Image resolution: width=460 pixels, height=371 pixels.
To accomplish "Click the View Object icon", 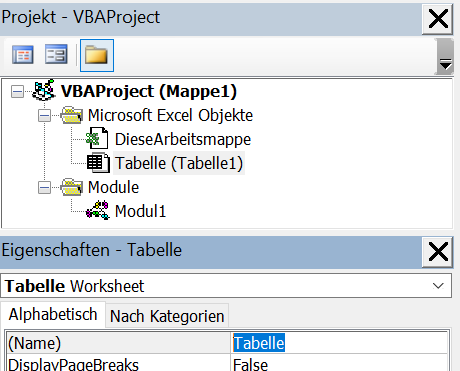I will [x=56, y=54].
